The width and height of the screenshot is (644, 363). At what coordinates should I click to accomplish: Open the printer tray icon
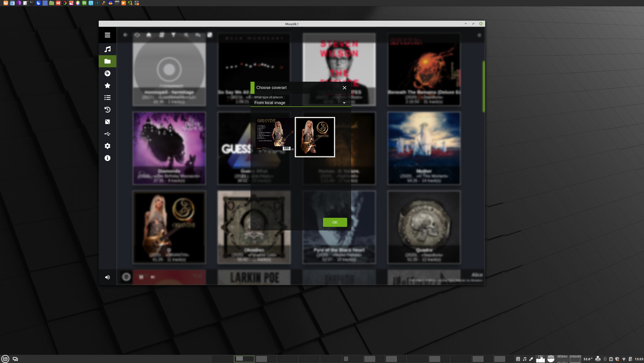(x=598, y=359)
